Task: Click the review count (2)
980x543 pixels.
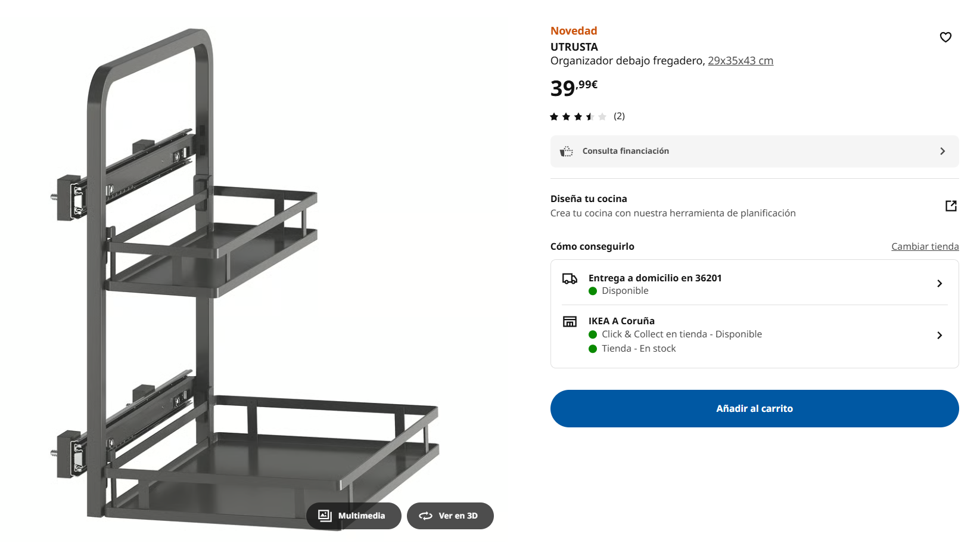Action: tap(619, 116)
